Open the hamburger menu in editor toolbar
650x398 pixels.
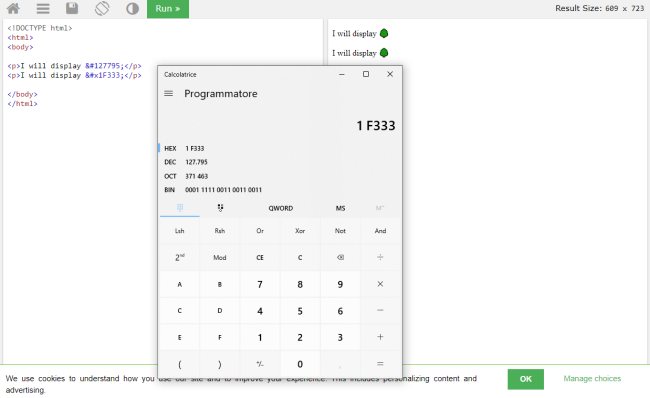[x=43, y=8]
